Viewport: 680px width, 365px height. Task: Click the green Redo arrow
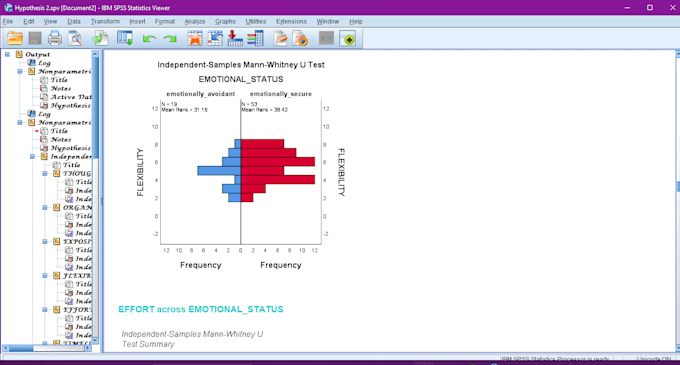(170, 39)
